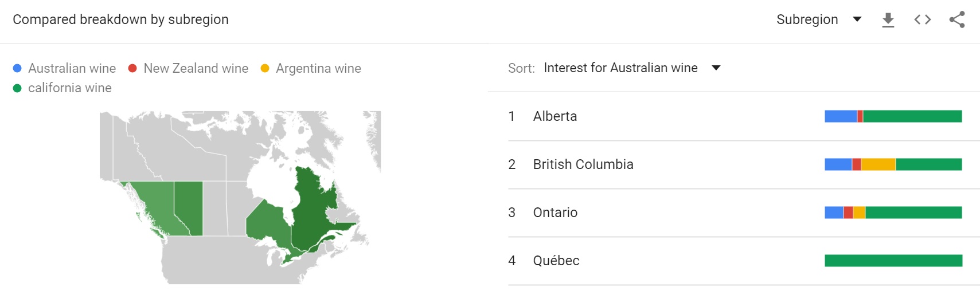The width and height of the screenshot is (980, 291).
Task: Click British Columbia's yellow Argentina bar segment
Action: point(878,164)
